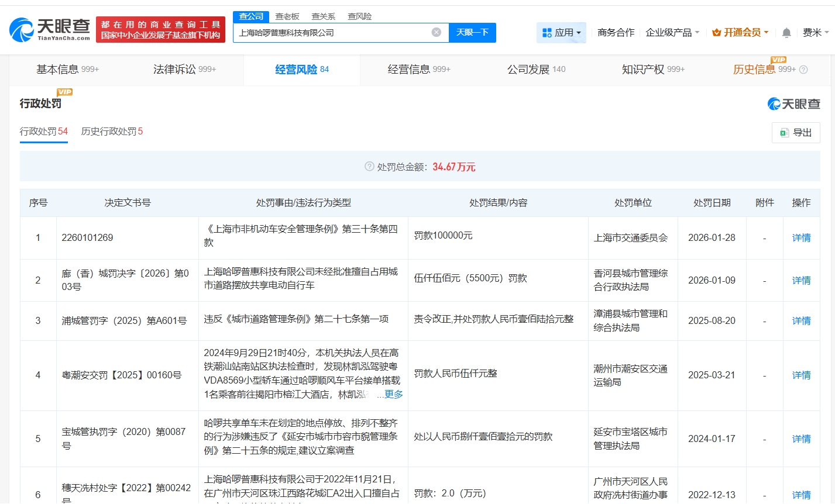Export the list with 导出 button
This screenshot has height=504, width=835.
[x=796, y=133]
